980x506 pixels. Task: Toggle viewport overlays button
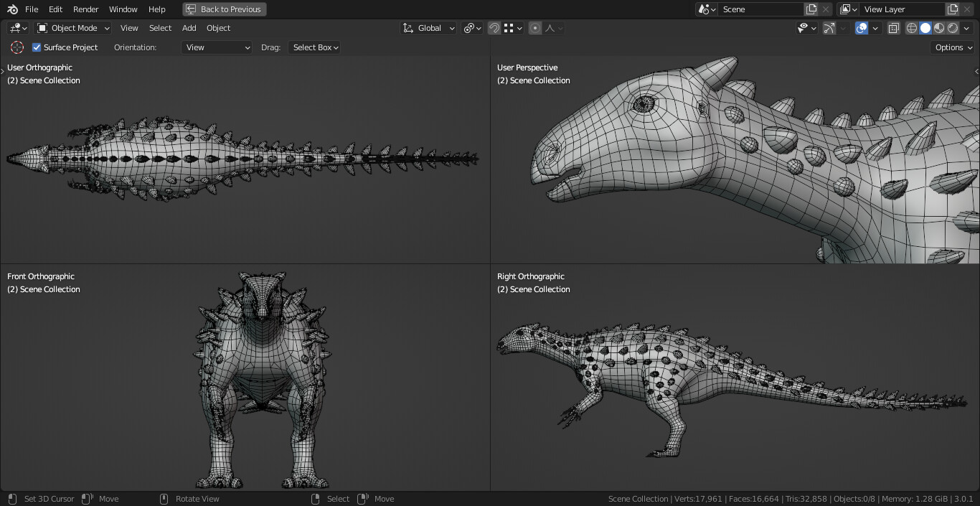[x=862, y=28]
